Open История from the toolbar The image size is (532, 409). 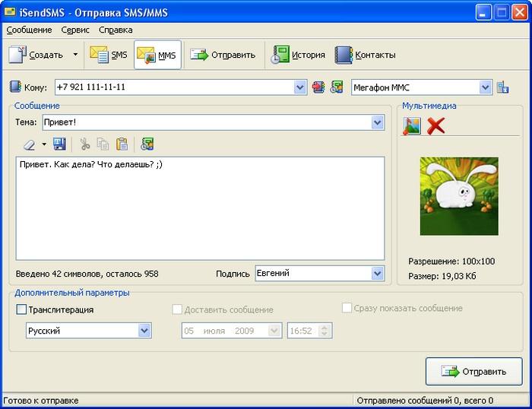298,55
